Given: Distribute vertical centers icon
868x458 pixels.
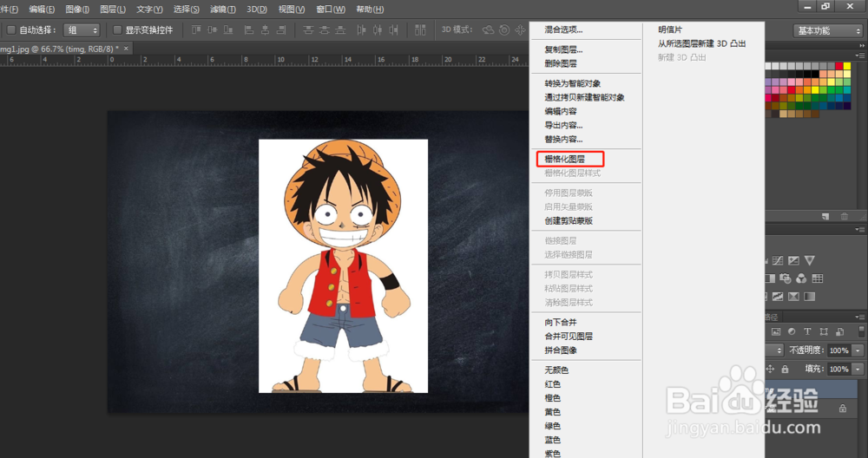Looking at the screenshot, I should pos(325,29).
